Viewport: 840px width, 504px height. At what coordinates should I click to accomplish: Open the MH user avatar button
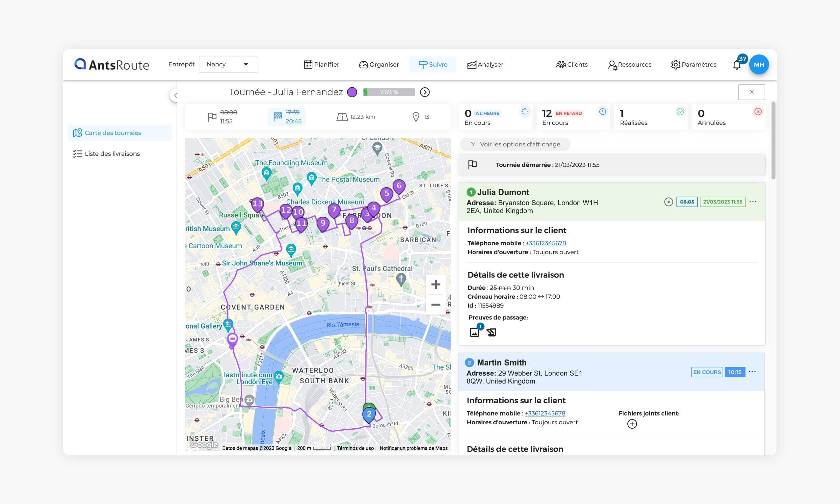click(759, 64)
